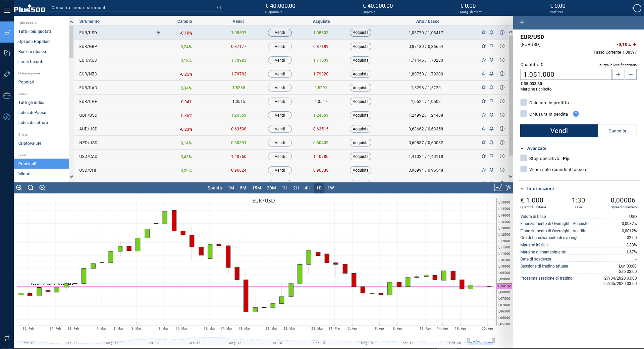Click Utilizza la leva finanziaria link
644x349 pixels.
(617, 65)
